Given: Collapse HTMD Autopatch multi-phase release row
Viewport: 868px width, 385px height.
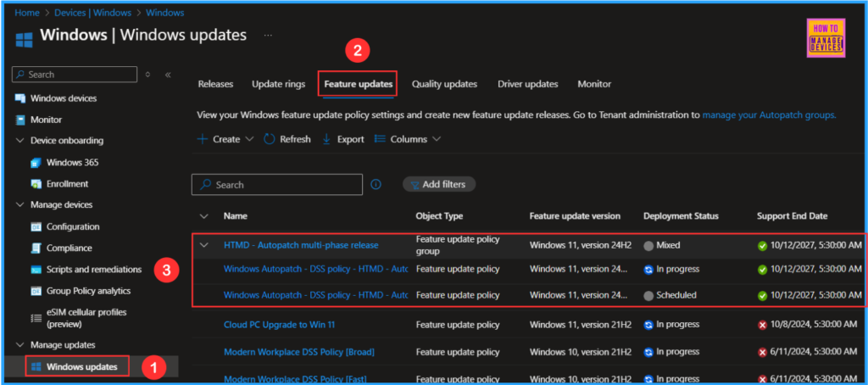Looking at the screenshot, I should (x=203, y=245).
